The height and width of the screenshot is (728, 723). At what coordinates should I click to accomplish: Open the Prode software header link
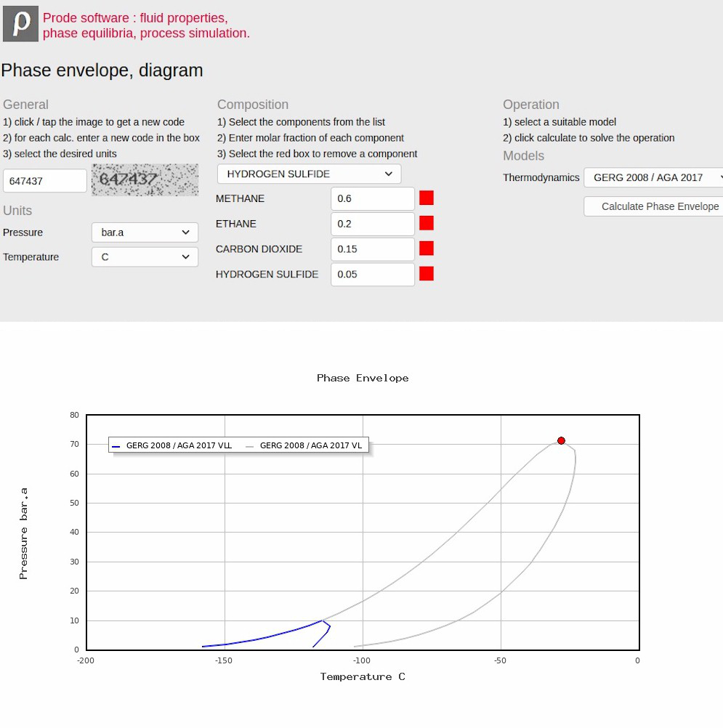[146, 25]
